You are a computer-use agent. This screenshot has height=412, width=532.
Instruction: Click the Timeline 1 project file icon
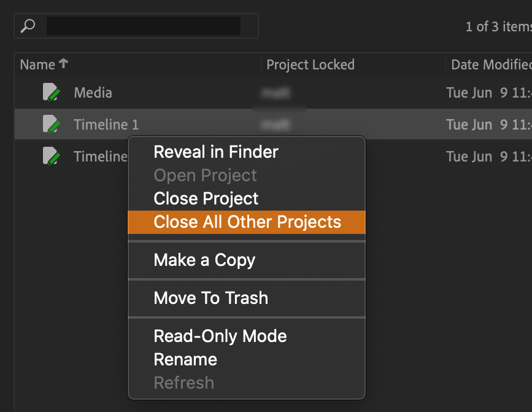52,125
